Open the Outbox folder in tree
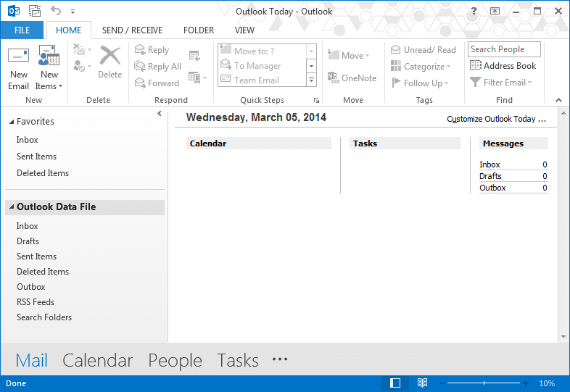 click(31, 287)
